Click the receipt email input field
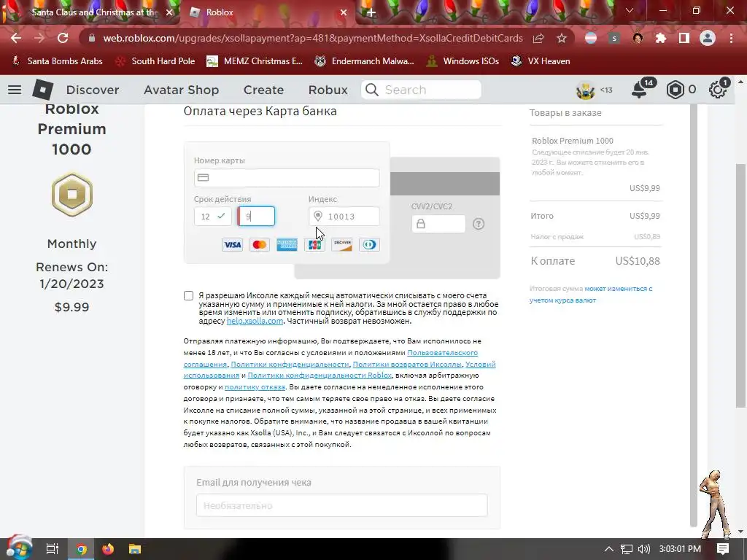The width and height of the screenshot is (747, 560). tap(341, 505)
